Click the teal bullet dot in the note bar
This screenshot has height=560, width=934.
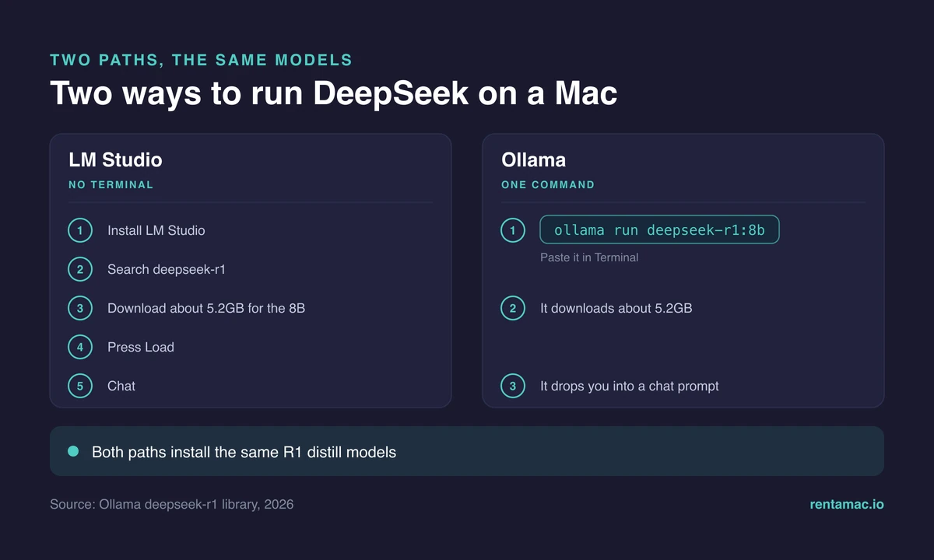(73, 450)
